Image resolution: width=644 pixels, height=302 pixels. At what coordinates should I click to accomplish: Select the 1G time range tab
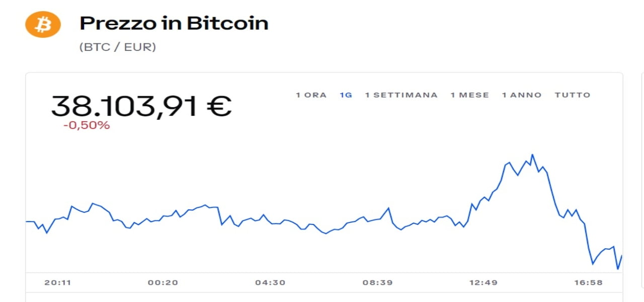346,95
